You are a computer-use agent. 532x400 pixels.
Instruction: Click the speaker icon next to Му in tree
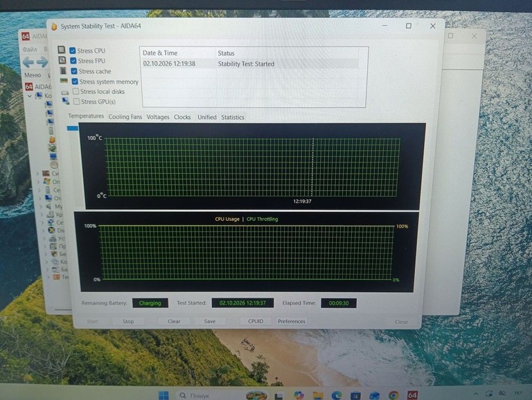coord(50,206)
